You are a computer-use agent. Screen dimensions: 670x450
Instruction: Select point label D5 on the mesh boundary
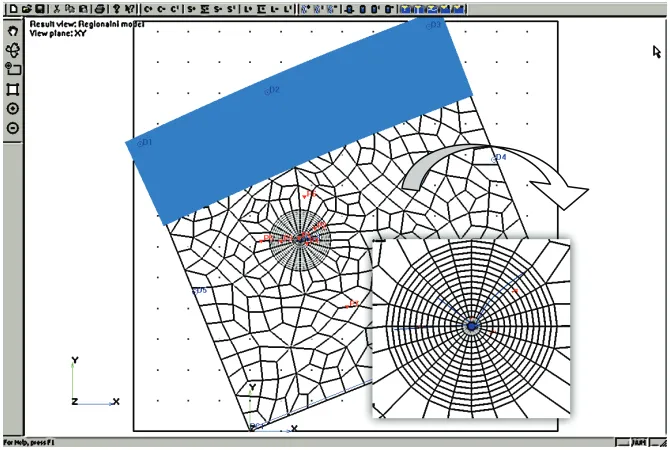click(200, 291)
